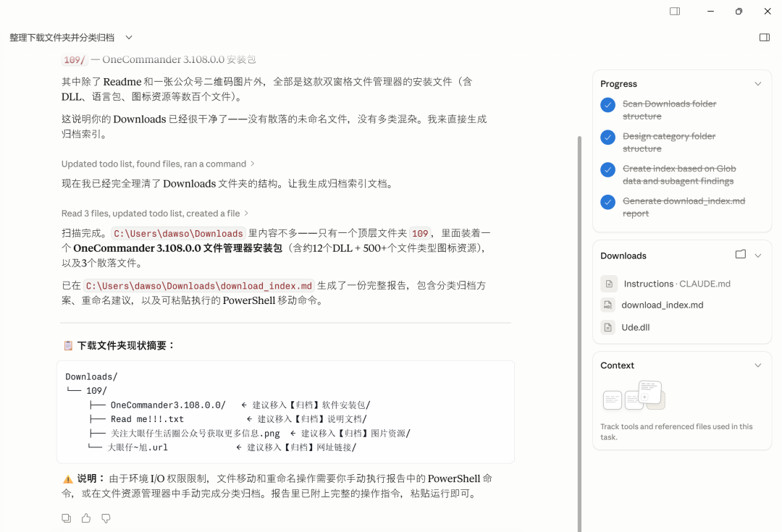Give thumbs up feedback on the response
Image resolution: width=782 pixels, height=532 pixels.
tap(86, 518)
